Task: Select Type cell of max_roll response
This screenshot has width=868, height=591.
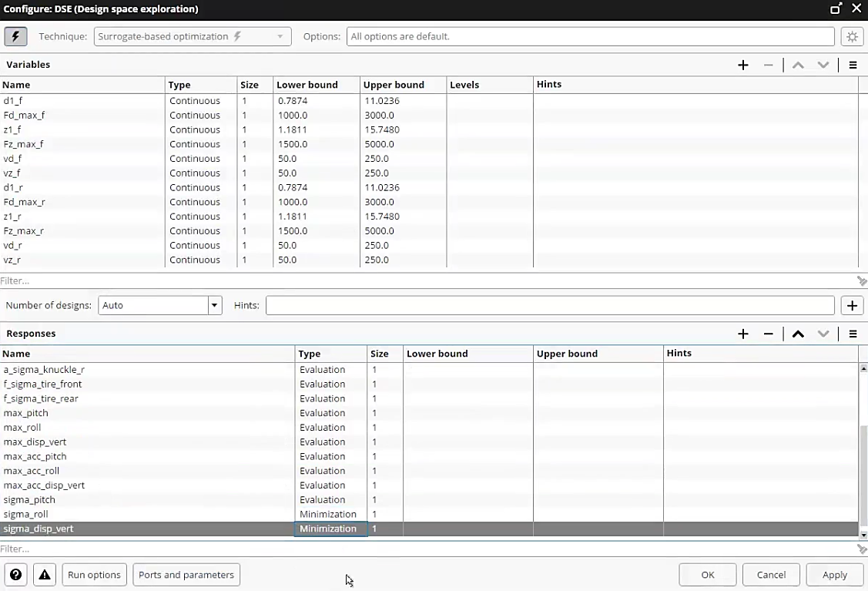Action: (x=330, y=428)
